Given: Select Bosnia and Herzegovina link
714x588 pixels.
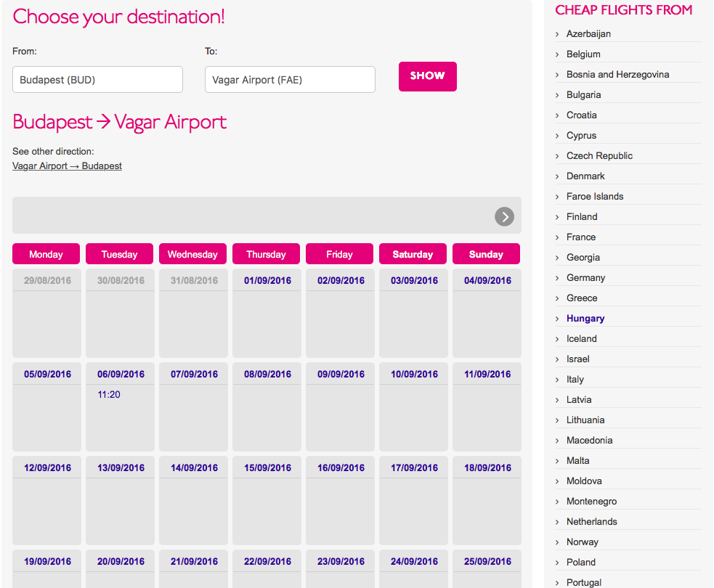Looking at the screenshot, I should (617, 74).
